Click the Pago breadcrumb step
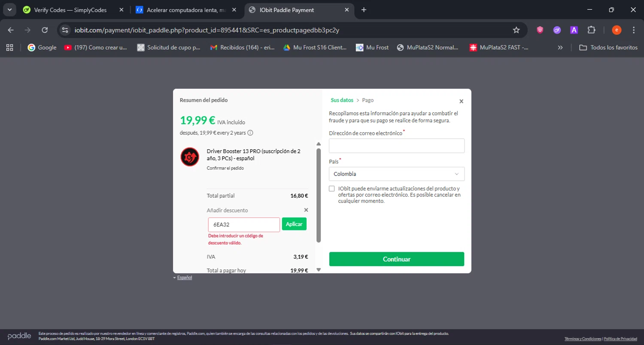The width and height of the screenshot is (644, 345). pos(368,100)
